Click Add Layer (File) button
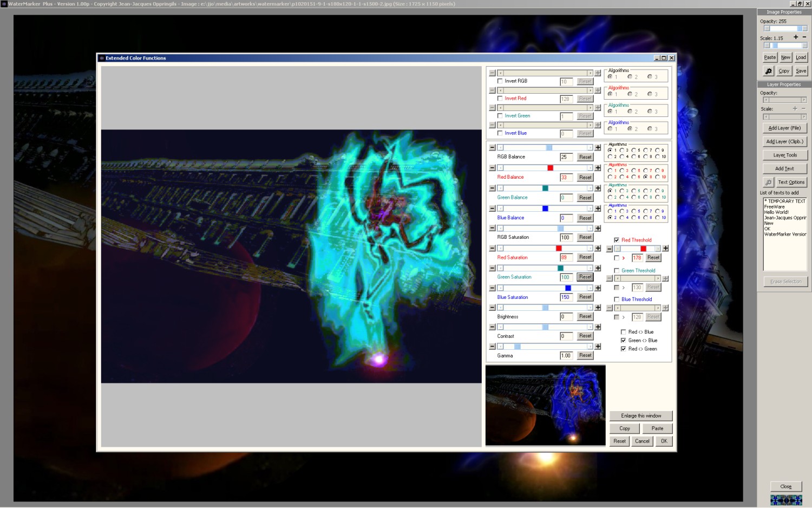Screen dimensions: 812x508 784,128
